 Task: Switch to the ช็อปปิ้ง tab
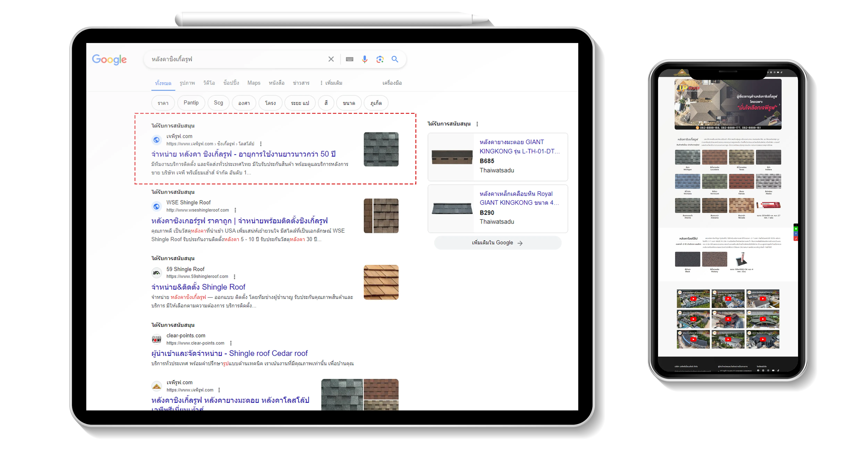231,83
